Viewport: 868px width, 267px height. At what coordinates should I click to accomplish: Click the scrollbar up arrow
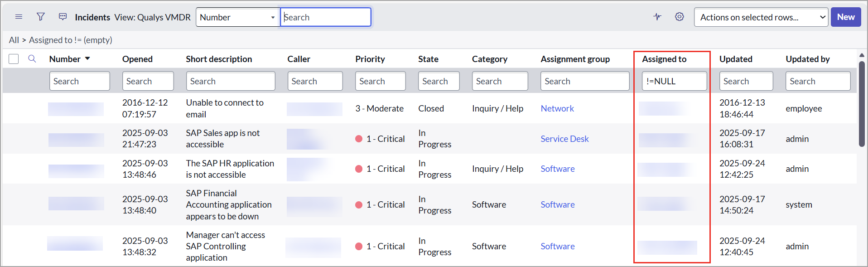coord(862,55)
